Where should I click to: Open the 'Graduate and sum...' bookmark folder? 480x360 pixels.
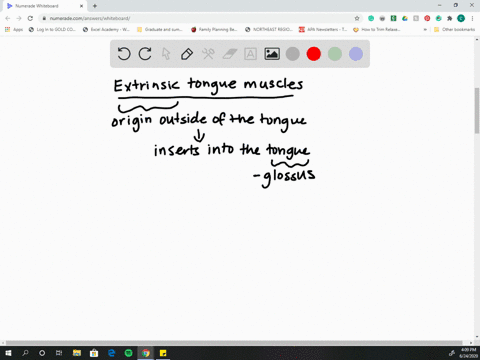[160, 29]
